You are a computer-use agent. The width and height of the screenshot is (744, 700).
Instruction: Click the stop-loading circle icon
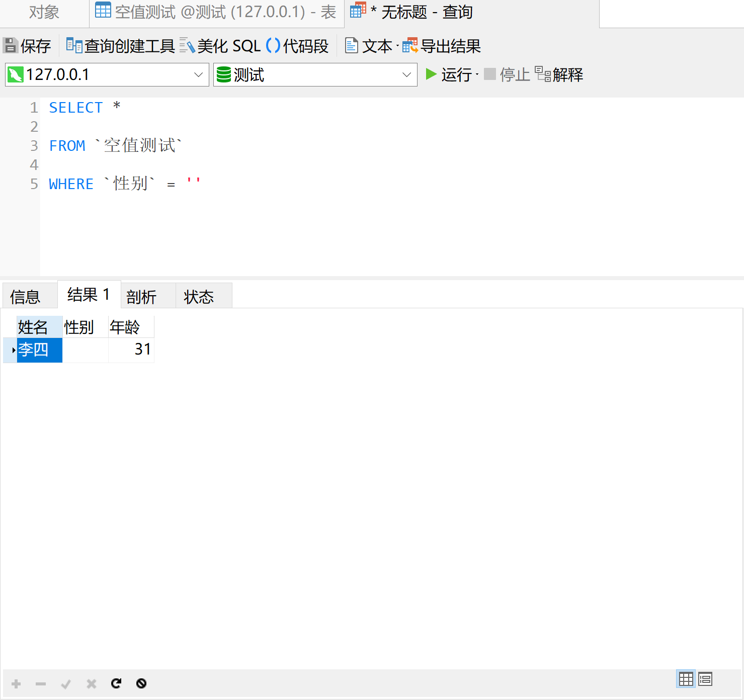click(141, 683)
